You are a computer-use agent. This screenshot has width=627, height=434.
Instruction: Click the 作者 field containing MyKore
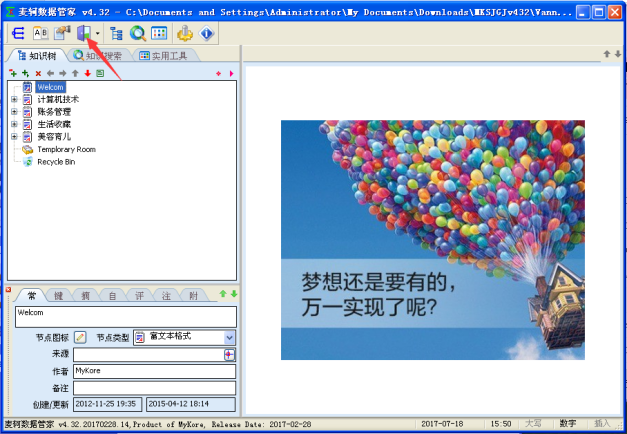tap(154, 371)
